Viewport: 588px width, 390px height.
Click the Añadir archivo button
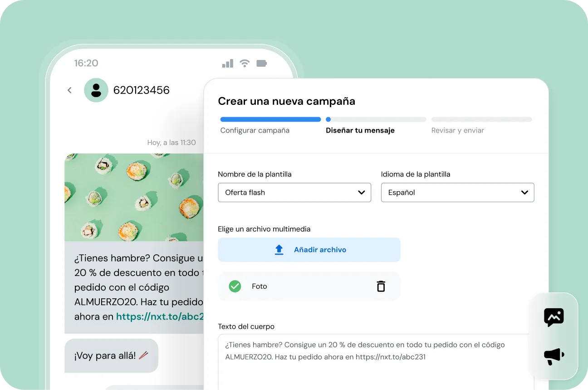pyautogui.click(x=309, y=249)
